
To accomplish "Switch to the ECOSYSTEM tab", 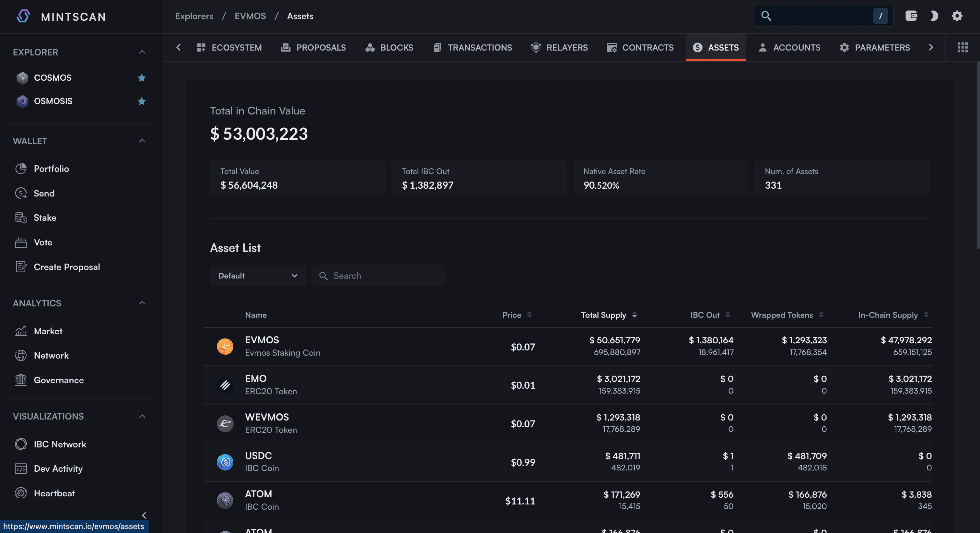I will coord(229,48).
